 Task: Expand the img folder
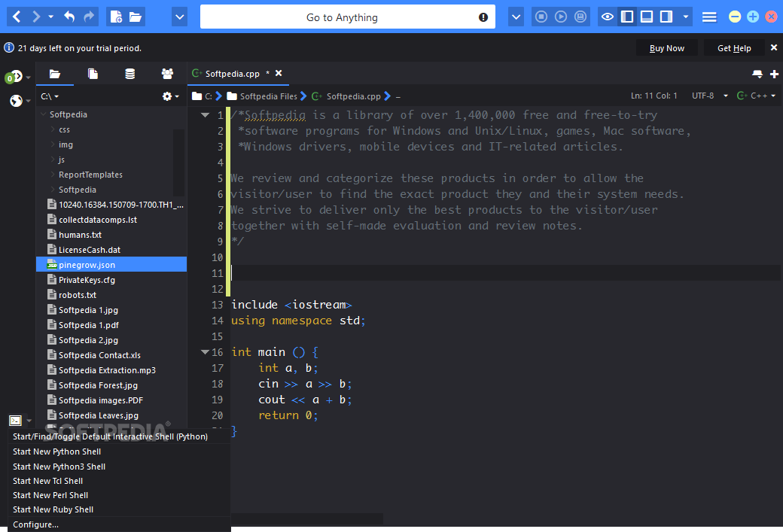53,144
